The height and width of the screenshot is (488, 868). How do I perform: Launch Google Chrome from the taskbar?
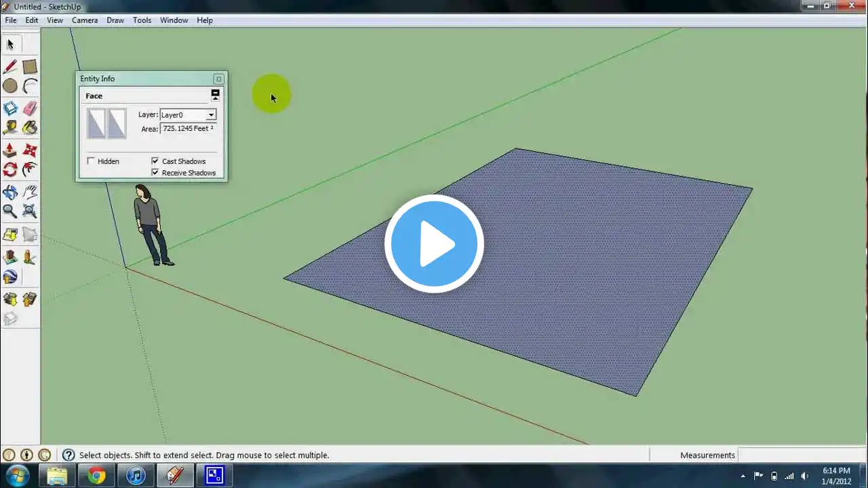[x=96, y=476]
